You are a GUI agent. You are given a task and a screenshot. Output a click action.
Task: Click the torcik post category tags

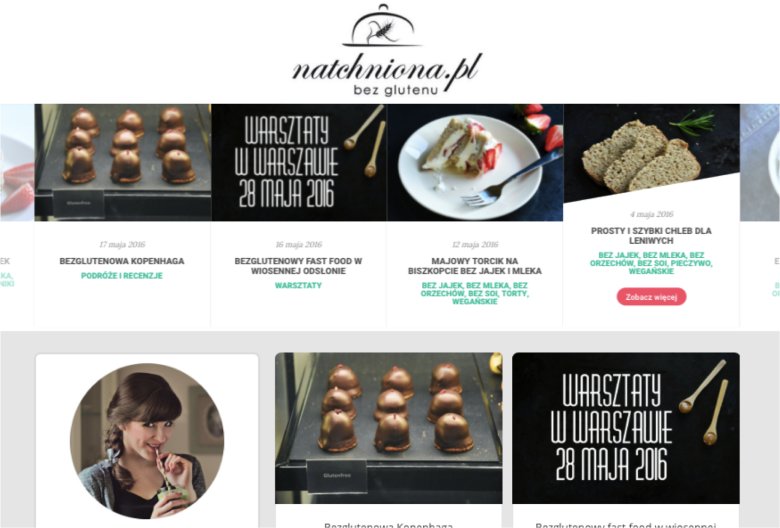475,293
